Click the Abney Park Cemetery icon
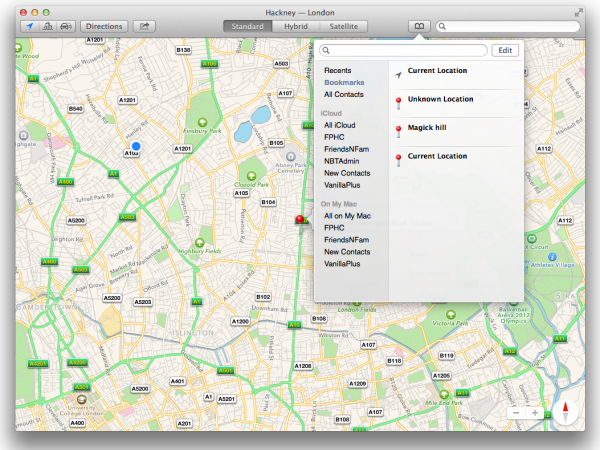600x450 pixels. (x=291, y=156)
